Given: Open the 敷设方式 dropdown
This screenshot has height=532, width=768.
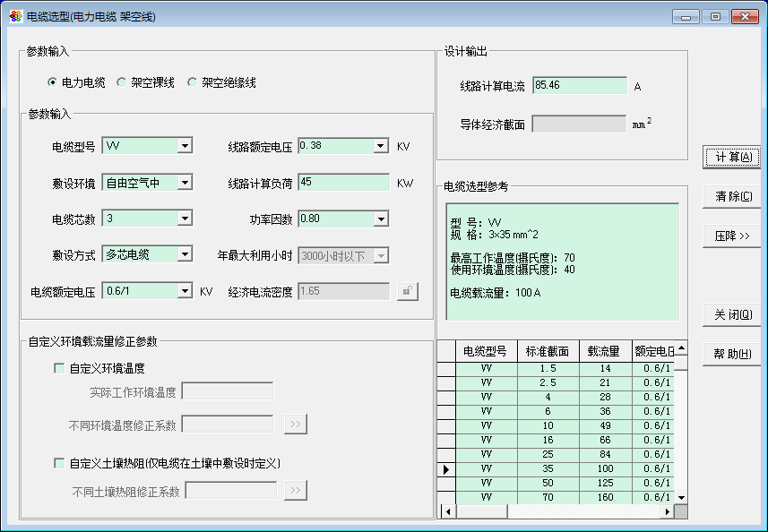Looking at the screenshot, I should [185, 254].
